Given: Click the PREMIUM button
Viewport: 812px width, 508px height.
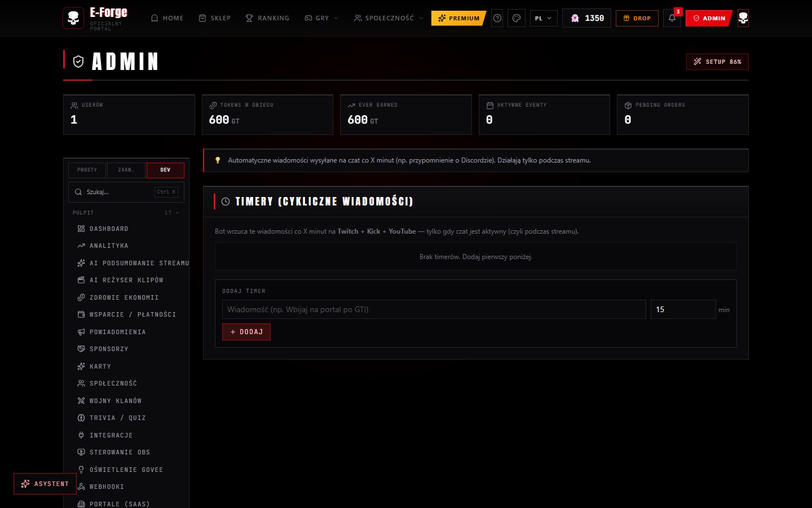Looking at the screenshot, I should (458, 18).
